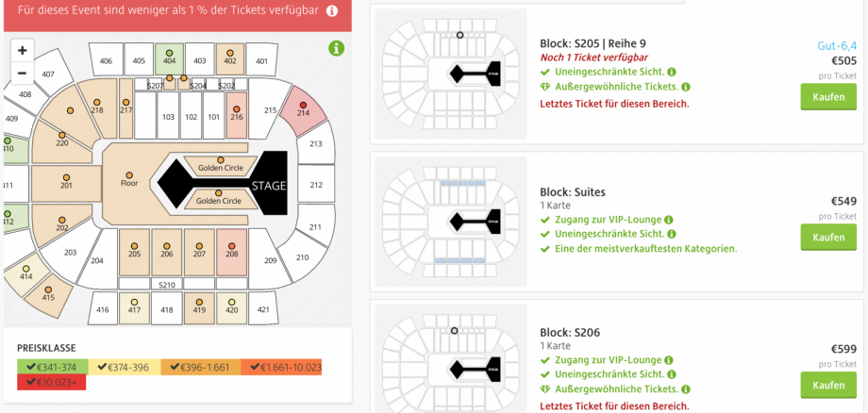
Task: Select the Floor section on the map
Action: 129,182
